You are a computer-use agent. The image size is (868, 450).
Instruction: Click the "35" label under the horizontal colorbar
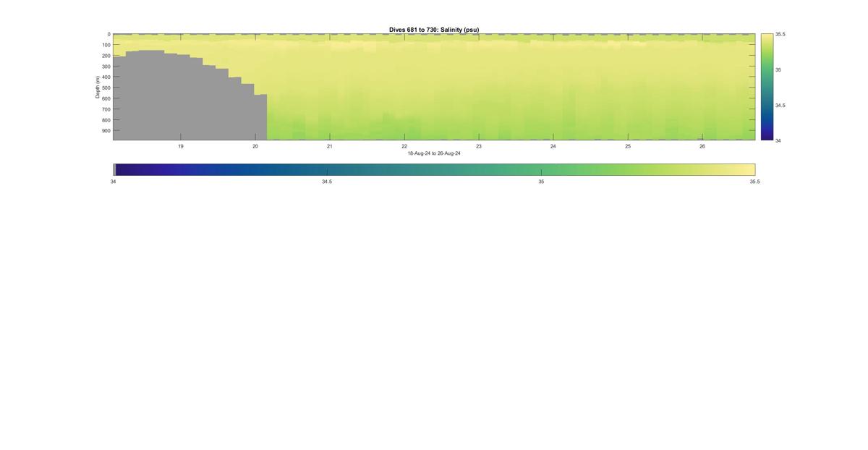coord(541,182)
